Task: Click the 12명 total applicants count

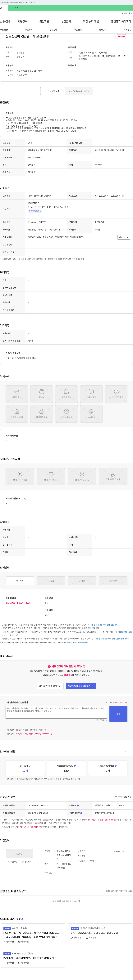Action: pyautogui.click(x=25, y=771)
